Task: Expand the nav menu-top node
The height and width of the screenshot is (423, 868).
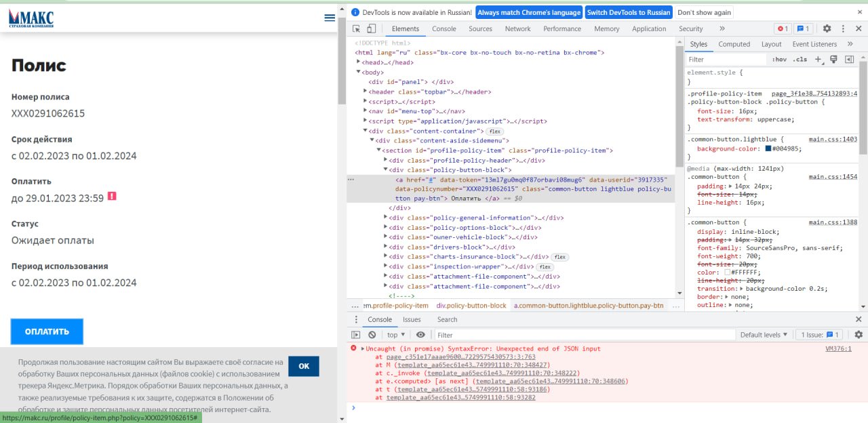Action: [x=366, y=111]
